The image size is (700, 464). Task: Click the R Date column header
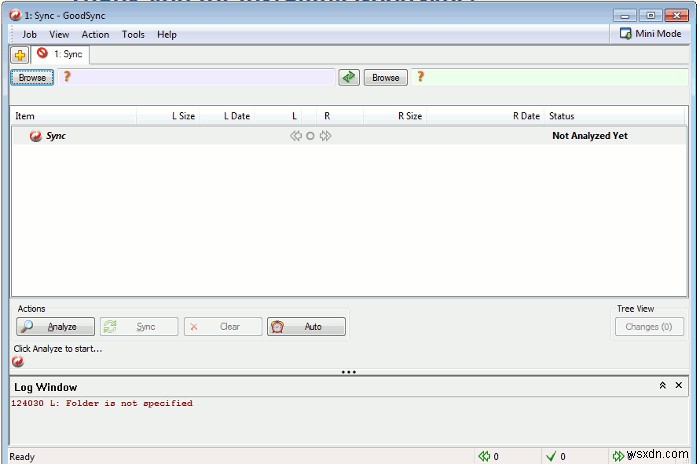pyautogui.click(x=485, y=116)
